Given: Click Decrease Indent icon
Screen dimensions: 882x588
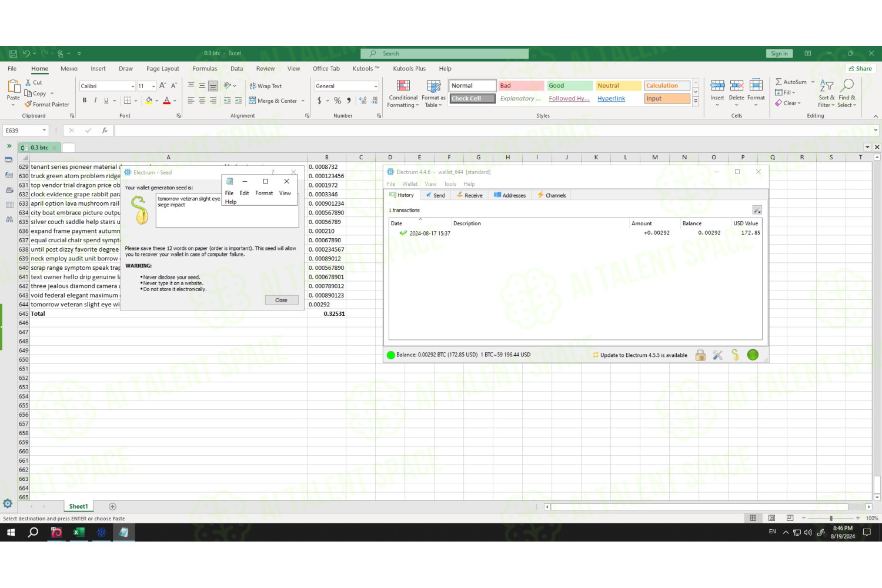Looking at the screenshot, I should (228, 101).
